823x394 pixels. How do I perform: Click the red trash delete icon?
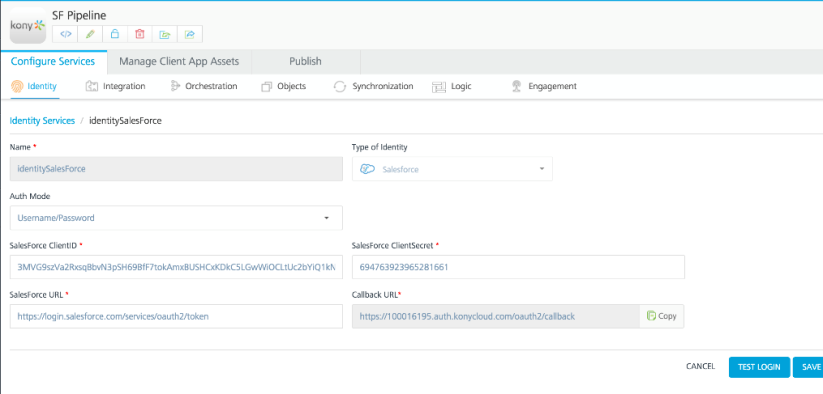coord(140,34)
